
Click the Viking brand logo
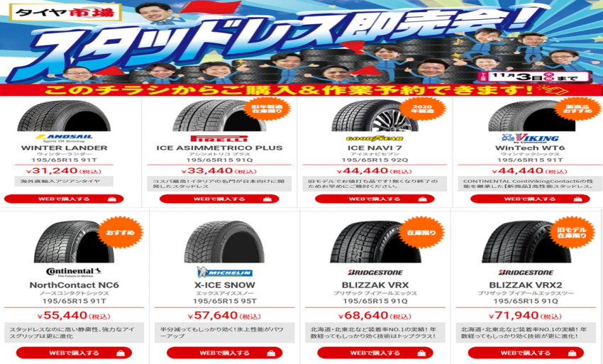point(530,138)
